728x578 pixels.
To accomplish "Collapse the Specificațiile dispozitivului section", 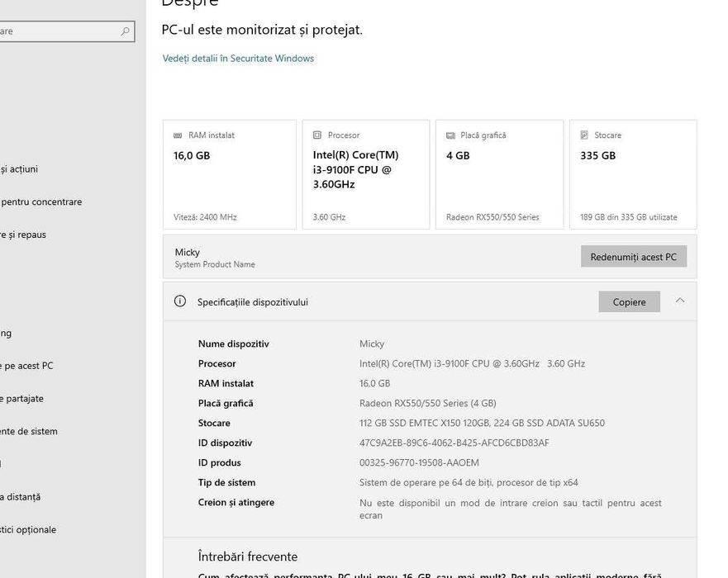I will tap(680, 301).
